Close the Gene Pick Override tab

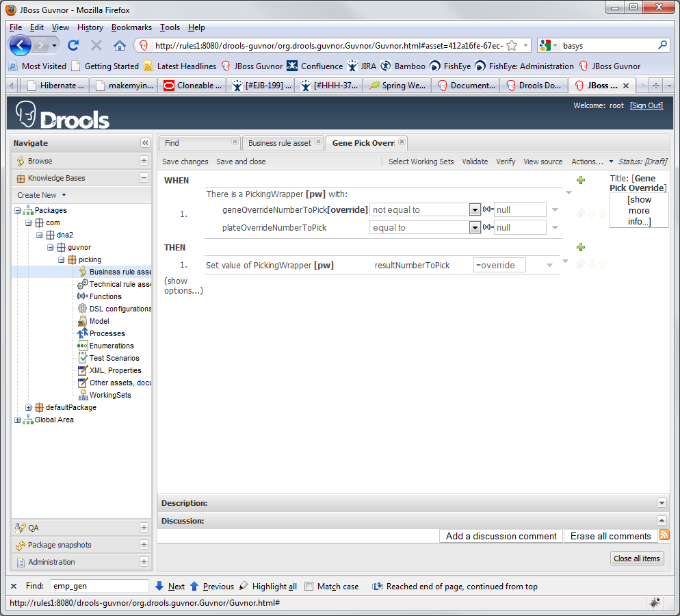[x=402, y=142]
